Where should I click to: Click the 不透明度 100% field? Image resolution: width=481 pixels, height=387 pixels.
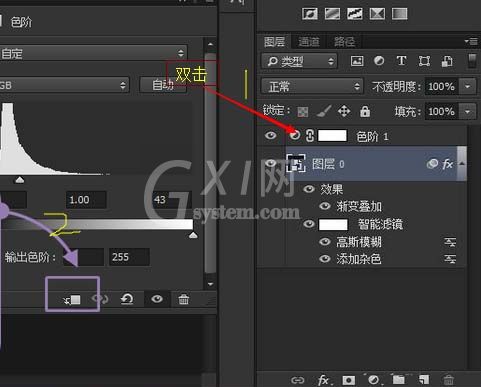[441, 87]
